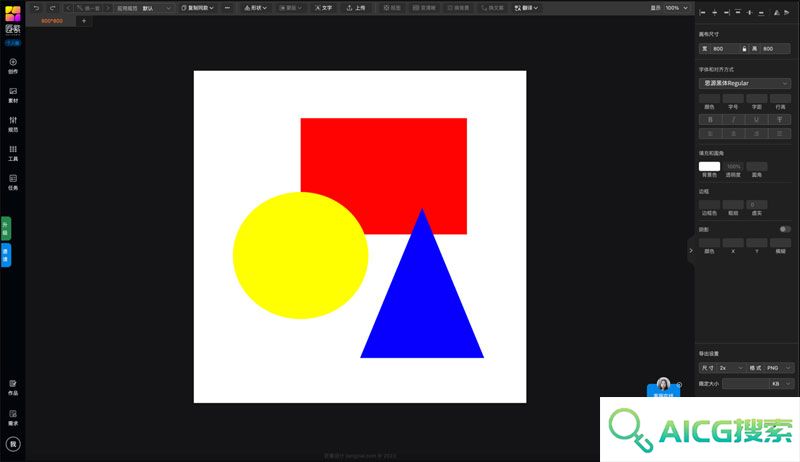Open the 形状 shapes dropdown

[x=255, y=8]
